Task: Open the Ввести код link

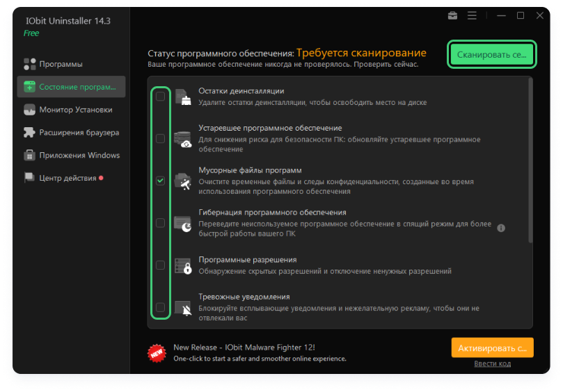Action: point(492,364)
